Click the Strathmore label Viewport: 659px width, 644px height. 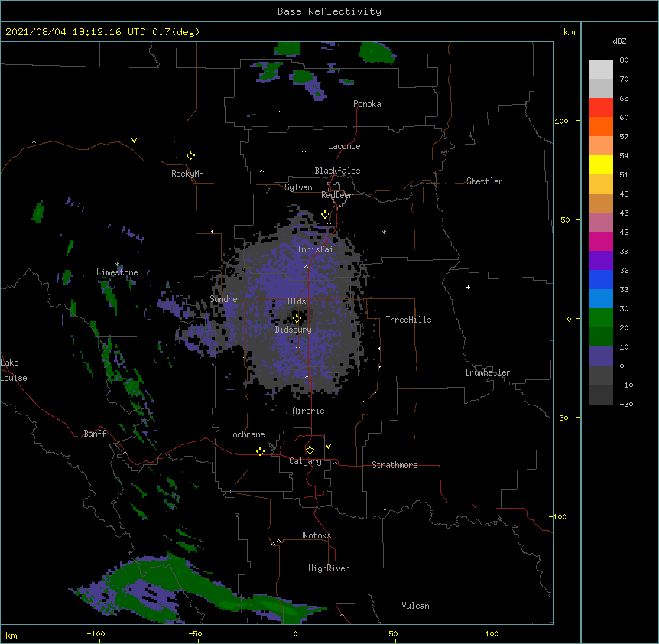(x=394, y=465)
